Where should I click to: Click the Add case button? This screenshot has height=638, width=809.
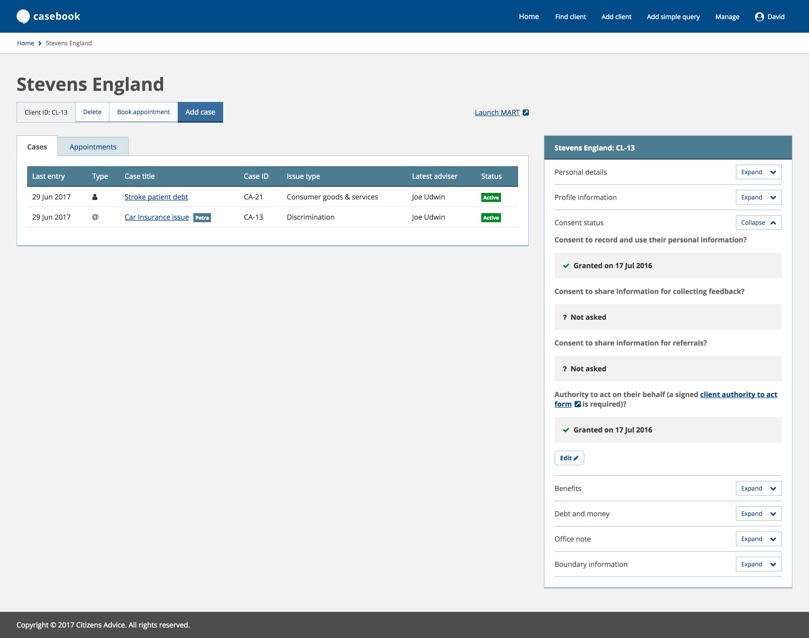click(200, 112)
